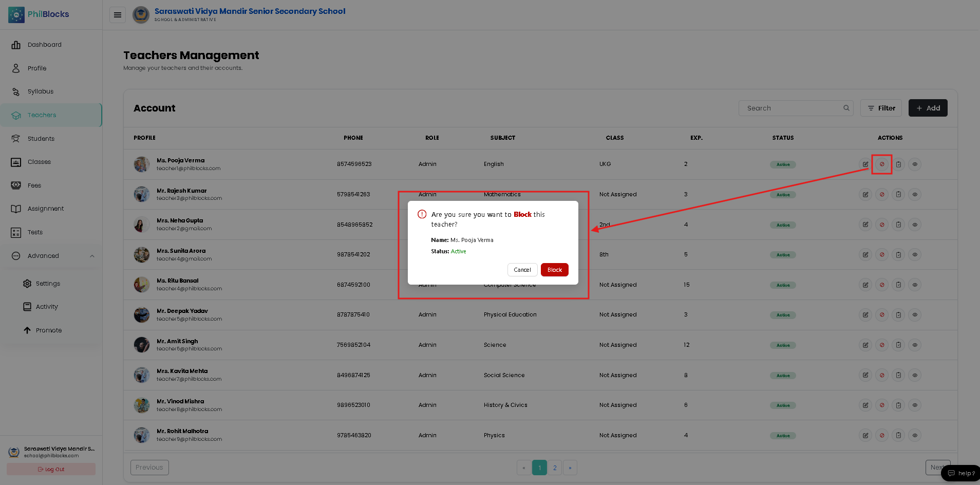
Task: Open clipboard icon for Mrs. Kavita Mehta
Action: point(898,375)
